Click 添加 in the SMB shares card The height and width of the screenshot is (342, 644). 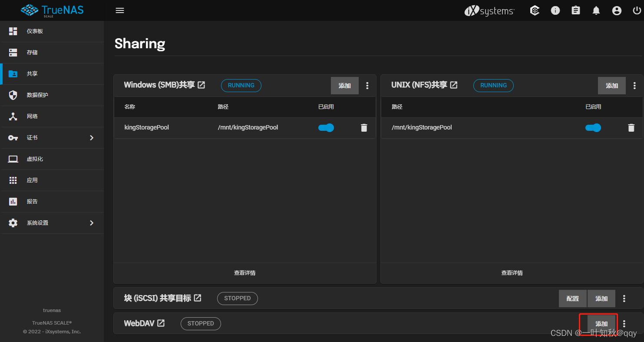pyautogui.click(x=345, y=86)
